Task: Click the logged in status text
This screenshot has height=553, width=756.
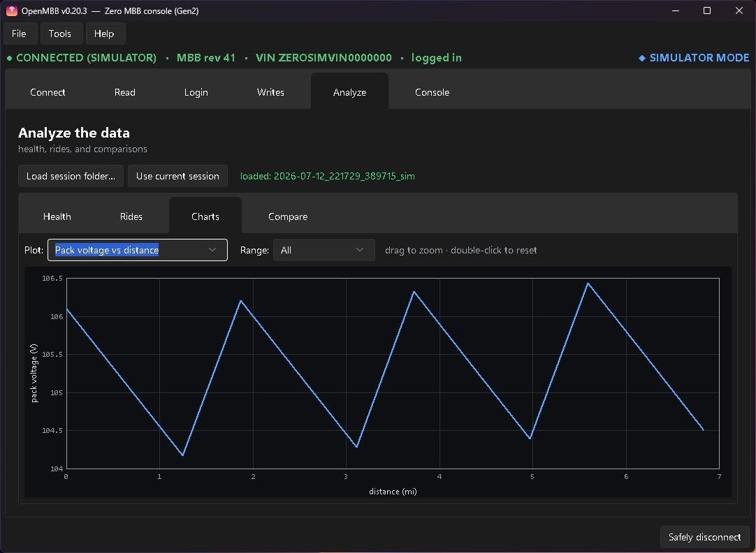Action: (x=436, y=58)
